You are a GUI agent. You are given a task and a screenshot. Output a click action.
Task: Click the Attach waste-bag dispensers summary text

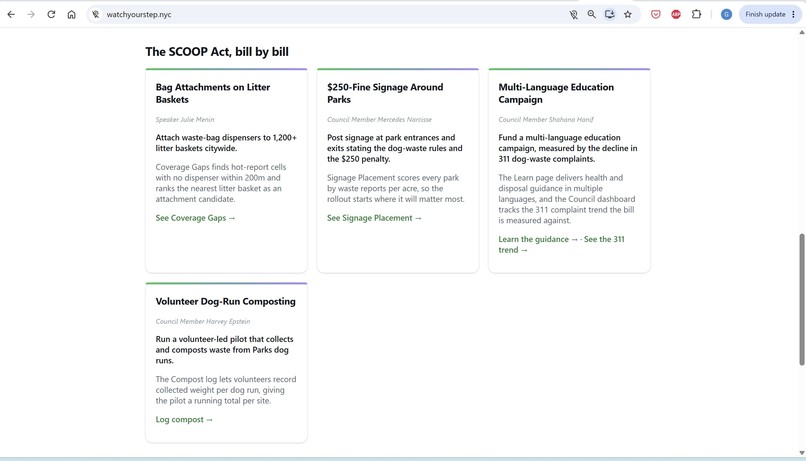coord(226,143)
